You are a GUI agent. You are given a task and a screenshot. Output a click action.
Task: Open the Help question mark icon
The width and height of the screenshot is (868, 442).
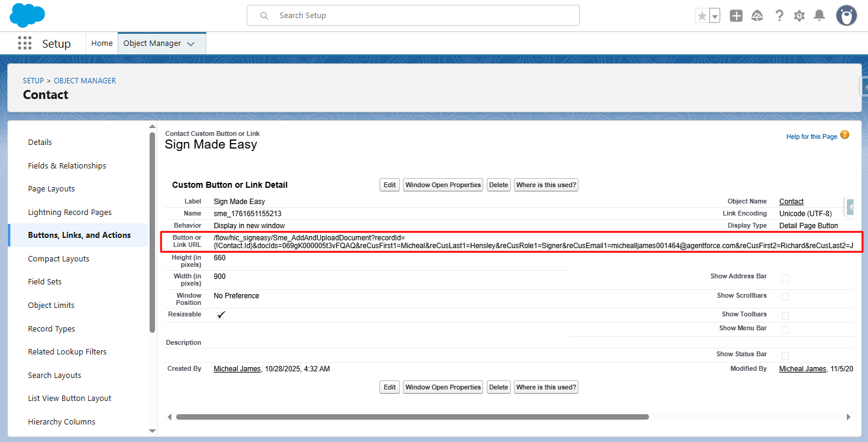[779, 16]
